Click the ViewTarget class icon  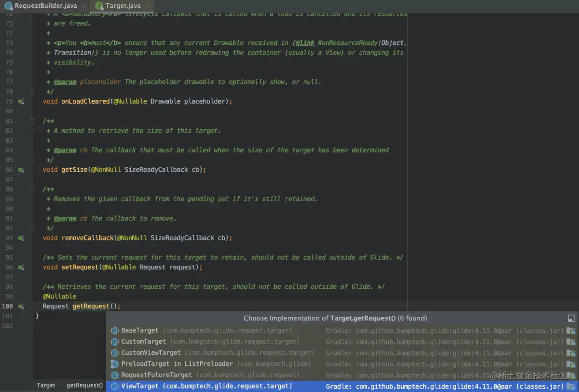tap(115, 386)
